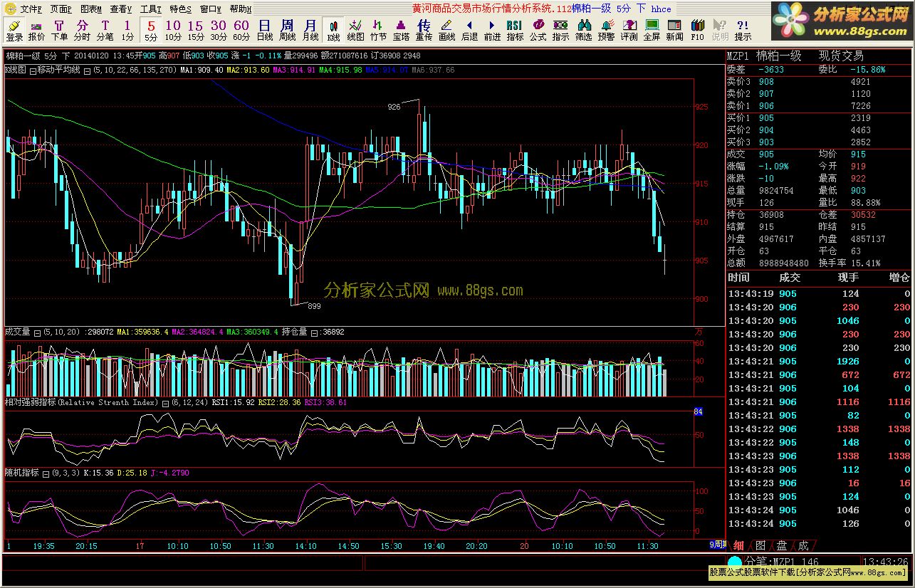The height and width of the screenshot is (588, 915).
Task: Click the 926 high price marker
Action: click(394, 107)
